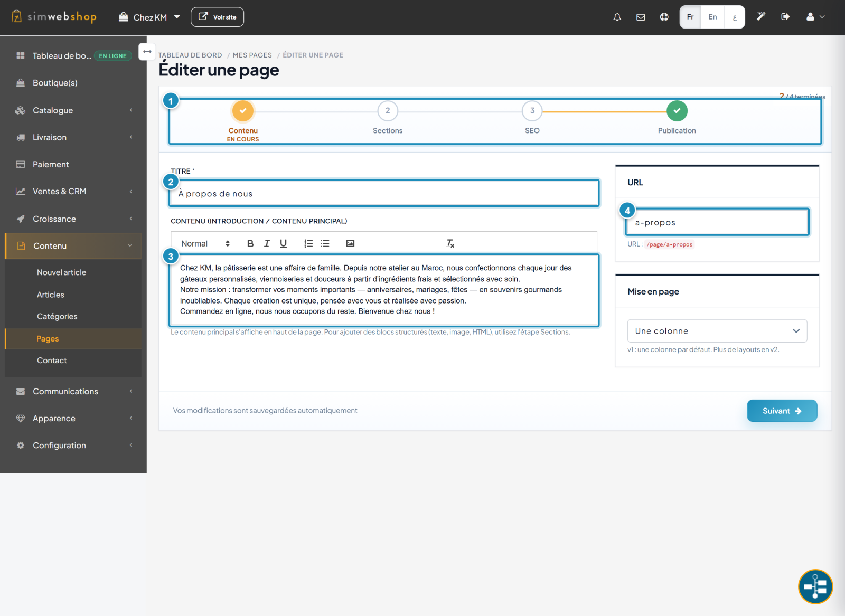Open the floating sitemap helper button
Image resolution: width=845 pixels, height=616 pixels.
click(x=815, y=586)
